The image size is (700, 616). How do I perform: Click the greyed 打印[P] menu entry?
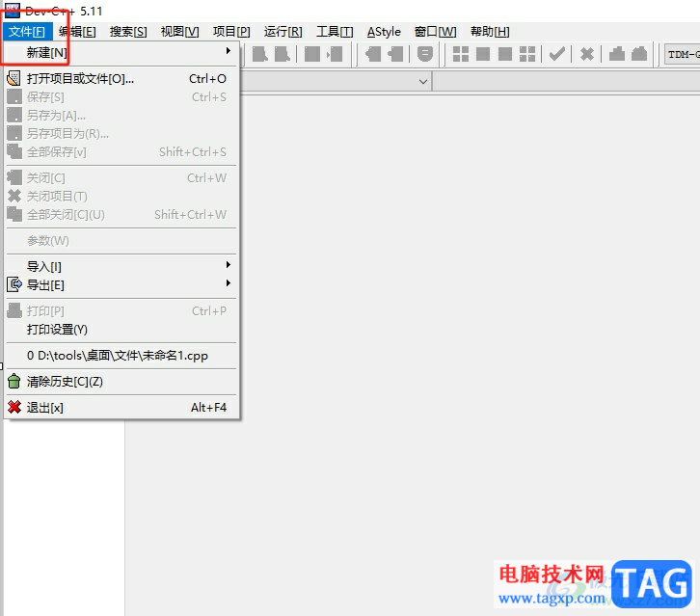click(121, 311)
